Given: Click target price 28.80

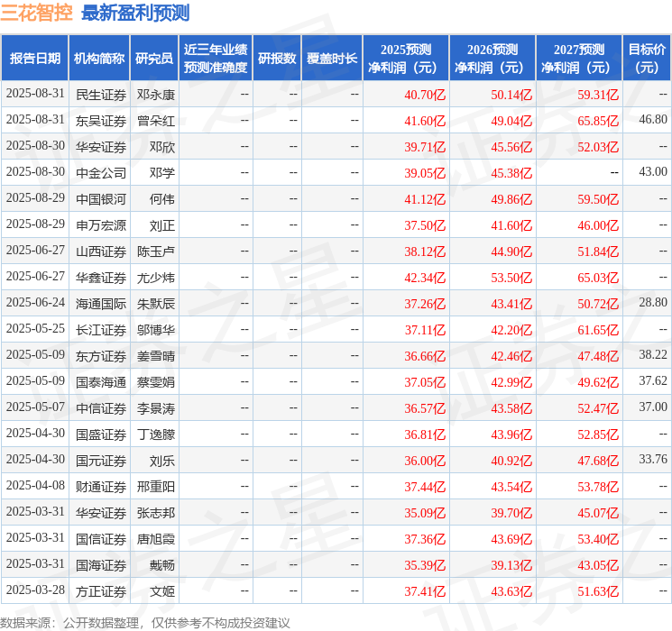Looking at the screenshot, I should (653, 303).
